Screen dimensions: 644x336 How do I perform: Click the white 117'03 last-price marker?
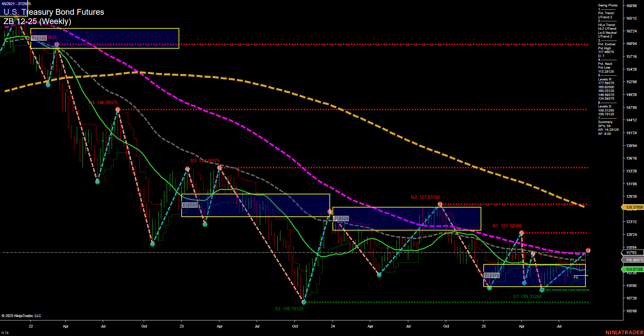click(633, 253)
